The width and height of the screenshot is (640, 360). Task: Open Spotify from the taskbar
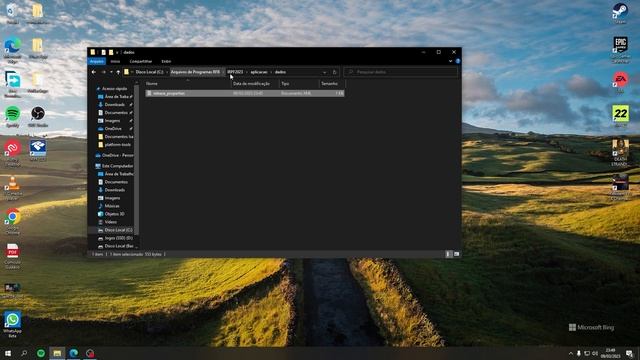click(41, 353)
